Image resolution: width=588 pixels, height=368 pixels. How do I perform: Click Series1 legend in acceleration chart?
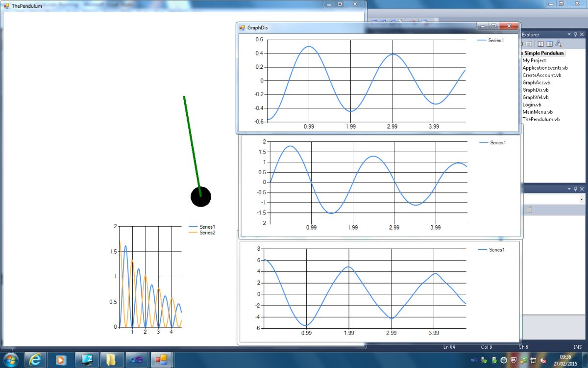coord(491,250)
